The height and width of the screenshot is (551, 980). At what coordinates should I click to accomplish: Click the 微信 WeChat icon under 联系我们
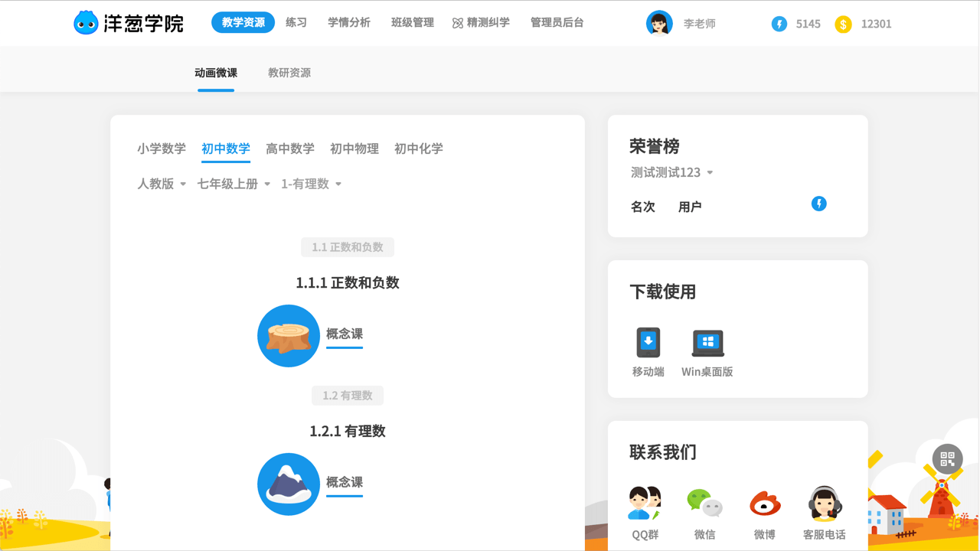point(704,502)
